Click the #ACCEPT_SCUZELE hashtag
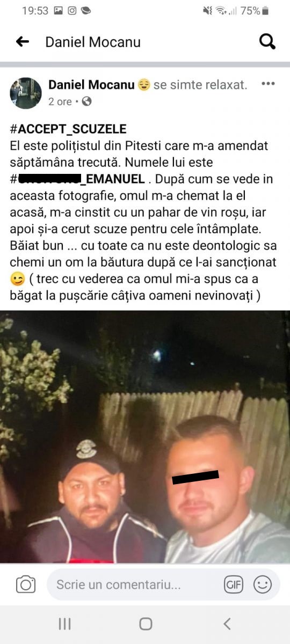Viewport: 290px width, 644px height. 68,129
